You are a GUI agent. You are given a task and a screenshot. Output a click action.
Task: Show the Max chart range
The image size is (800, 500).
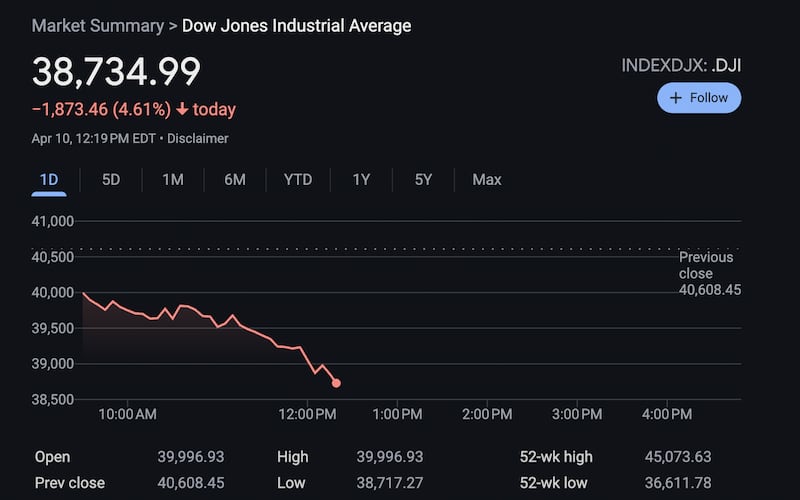[x=487, y=180]
